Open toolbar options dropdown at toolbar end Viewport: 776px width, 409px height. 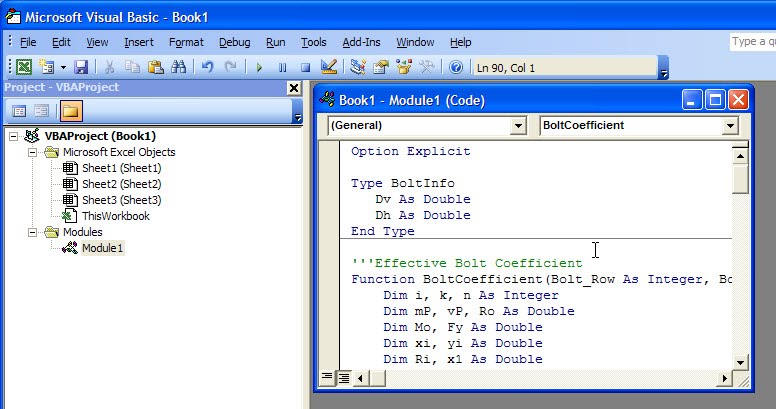point(664,68)
